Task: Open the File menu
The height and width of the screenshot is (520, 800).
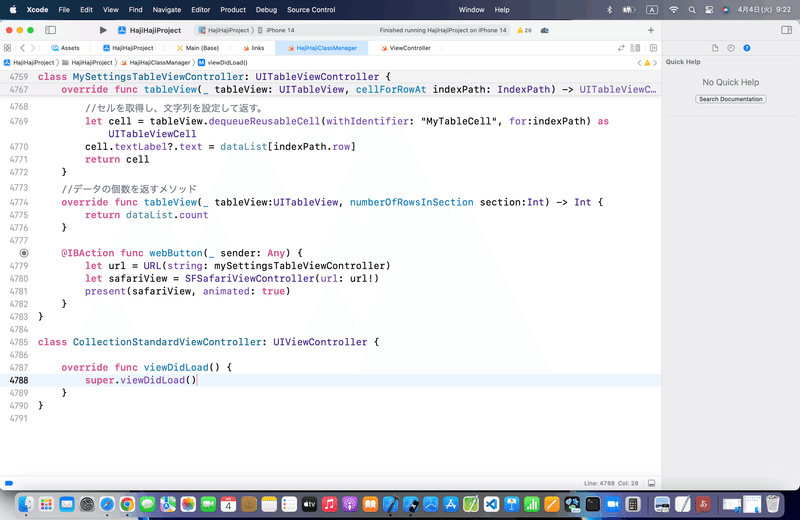Action: tap(64, 10)
